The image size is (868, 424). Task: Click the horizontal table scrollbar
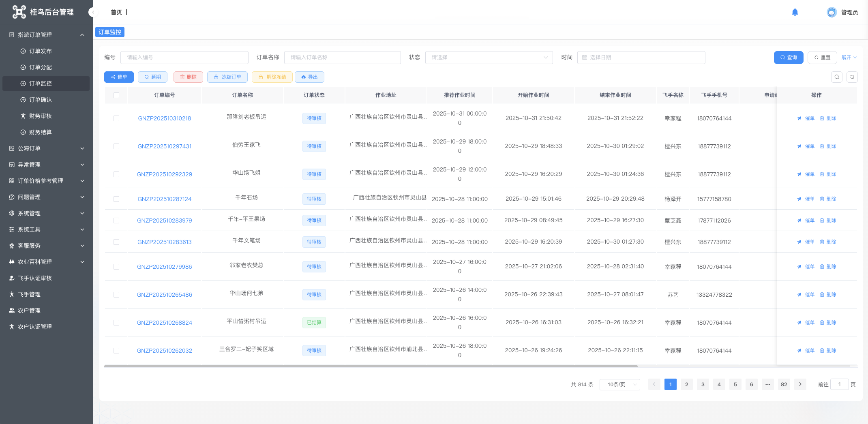coord(371,366)
